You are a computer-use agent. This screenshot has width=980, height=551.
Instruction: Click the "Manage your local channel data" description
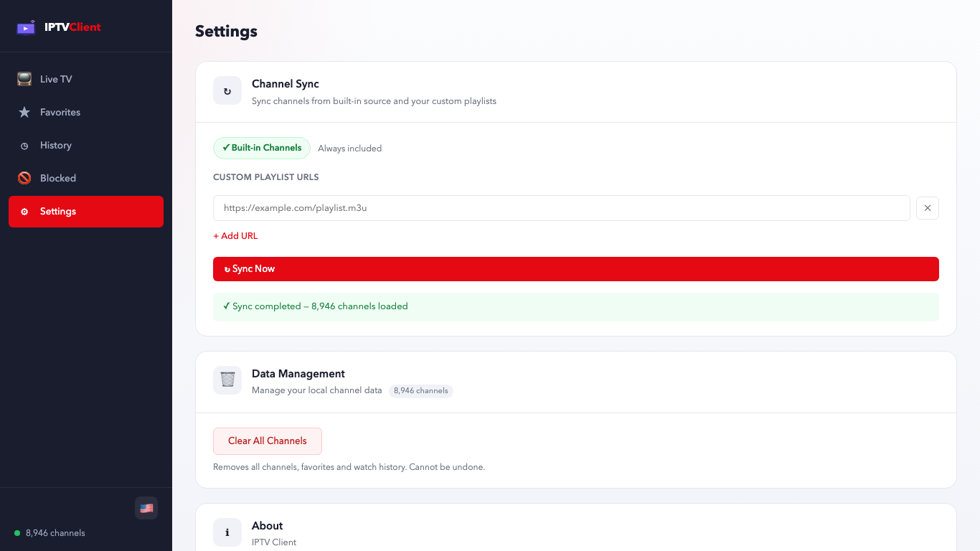[x=317, y=391]
